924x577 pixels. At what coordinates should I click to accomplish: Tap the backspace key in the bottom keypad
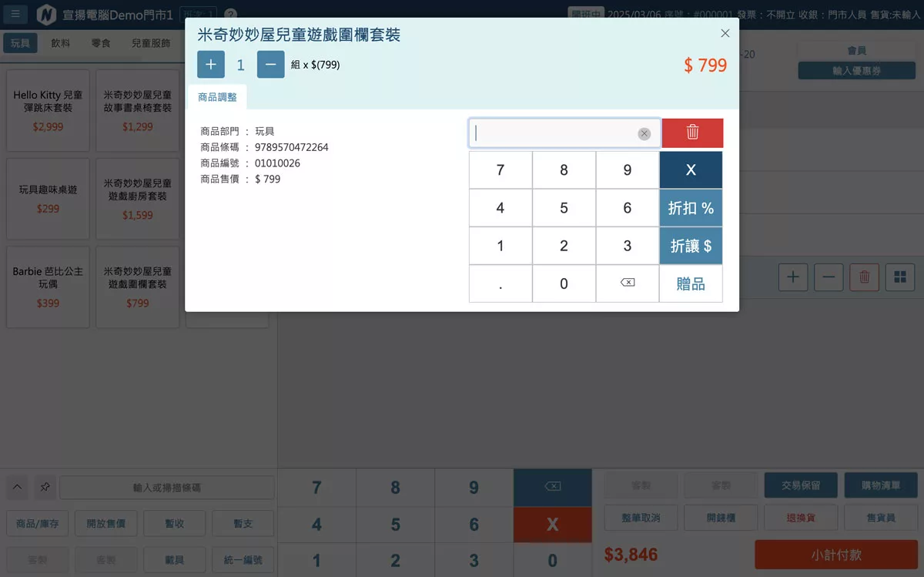coord(552,487)
